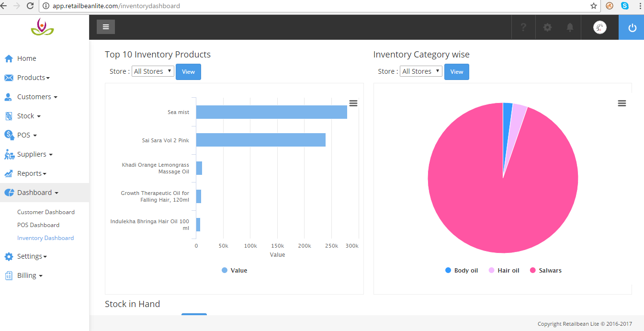644x331 pixels.
Task: Click the help question mark icon
Action: [x=523, y=27]
